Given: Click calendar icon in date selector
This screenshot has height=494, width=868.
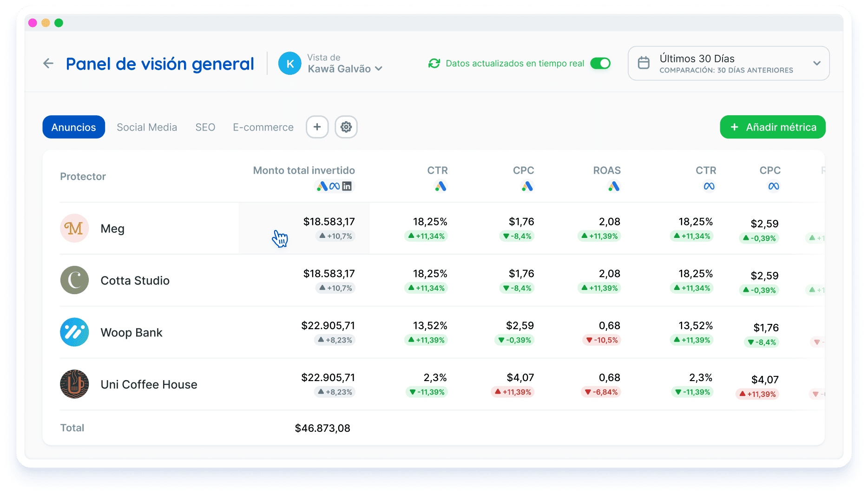Looking at the screenshot, I should [644, 63].
